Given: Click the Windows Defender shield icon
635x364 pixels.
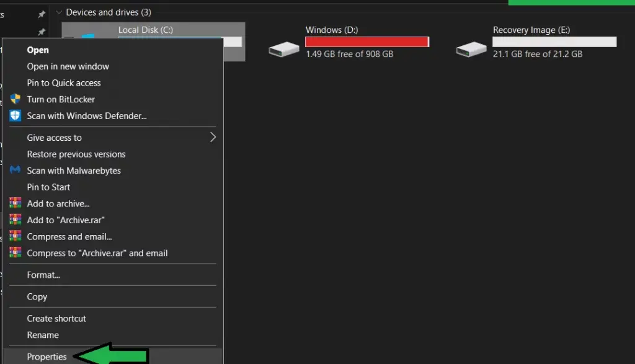Looking at the screenshot, I should tap(15, 115).
